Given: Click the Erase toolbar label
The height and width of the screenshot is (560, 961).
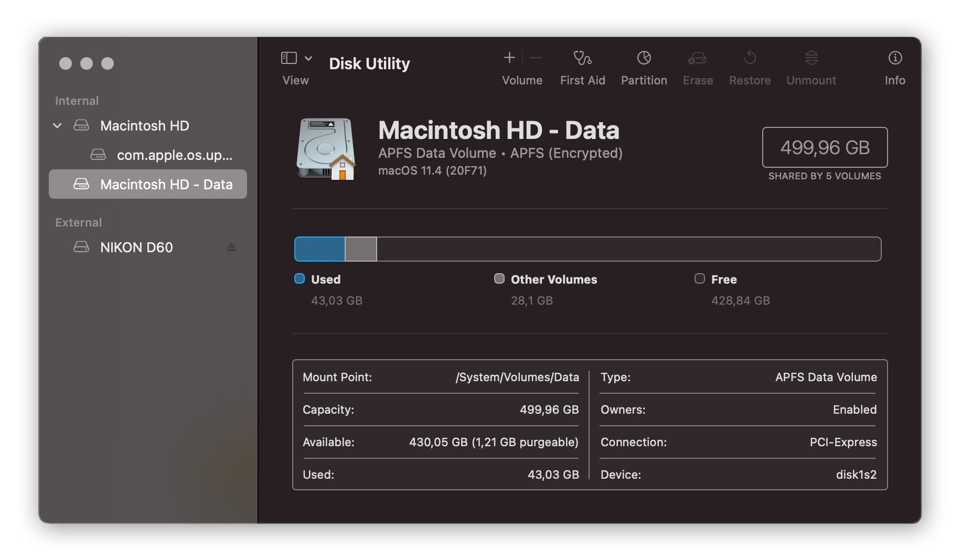Looking at the screenshot, I should point(698,80).
